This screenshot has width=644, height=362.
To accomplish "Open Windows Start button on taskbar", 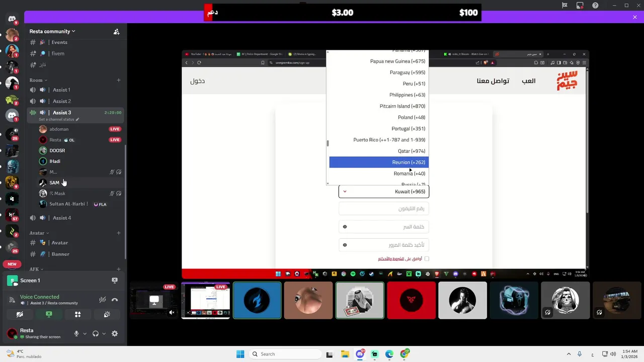I will (240, 354).
